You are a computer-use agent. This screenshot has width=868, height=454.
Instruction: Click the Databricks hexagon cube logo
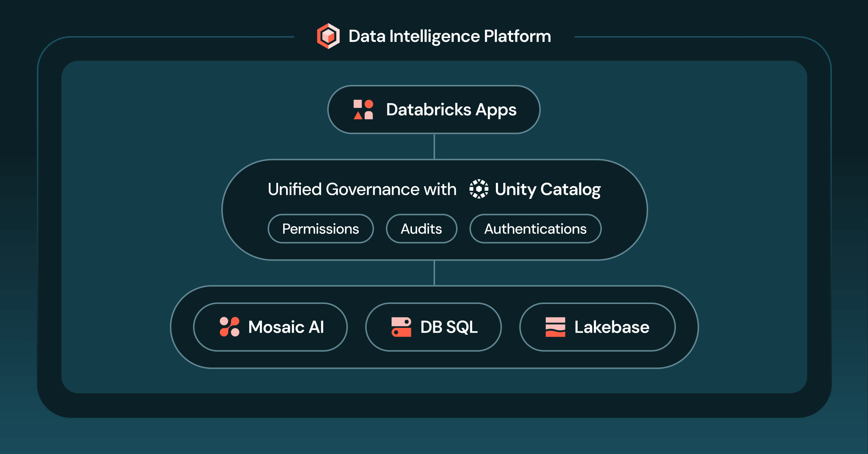pos(328,36)
